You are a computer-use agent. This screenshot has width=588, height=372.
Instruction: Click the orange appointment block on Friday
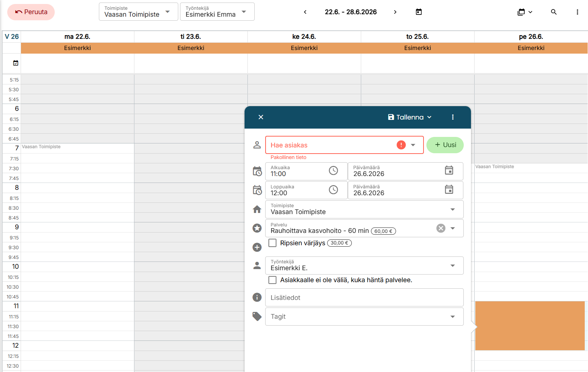pyautogui.click(x=530, y=325)
